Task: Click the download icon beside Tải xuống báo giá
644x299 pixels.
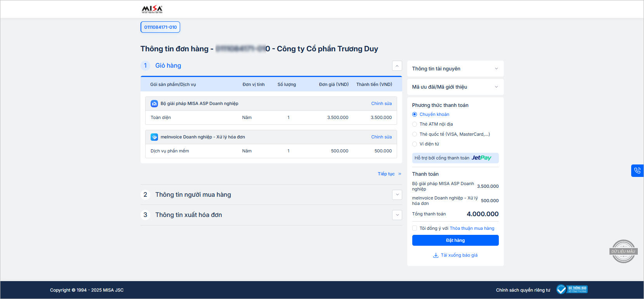Action: 436,255
